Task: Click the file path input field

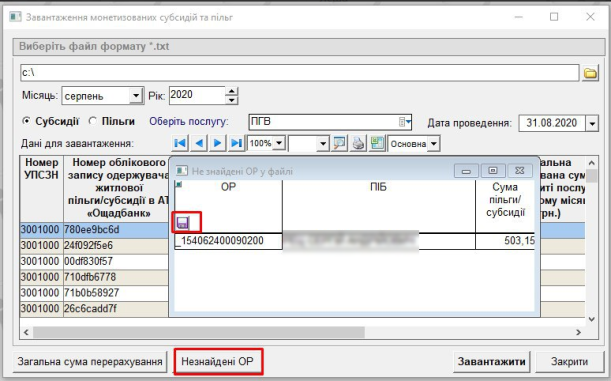Action: point(299,73)
